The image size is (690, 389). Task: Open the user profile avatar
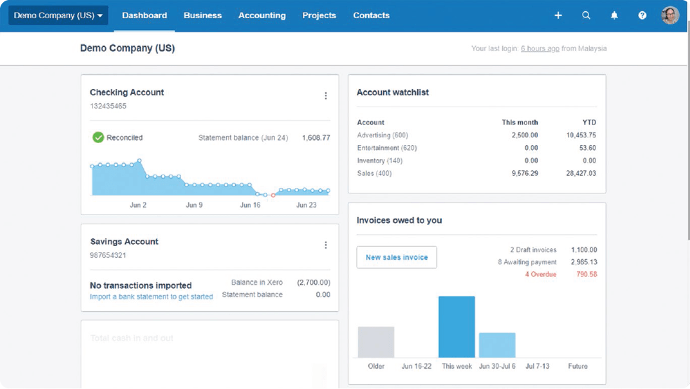pos(670,15)
